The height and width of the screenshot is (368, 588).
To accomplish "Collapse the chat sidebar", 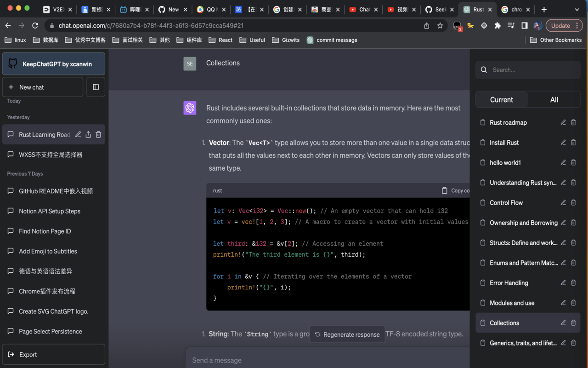I will click(96, 86).
